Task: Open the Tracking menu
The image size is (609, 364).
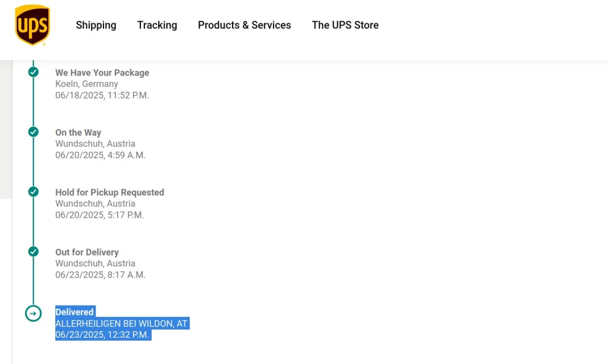Action: (157, 25)
